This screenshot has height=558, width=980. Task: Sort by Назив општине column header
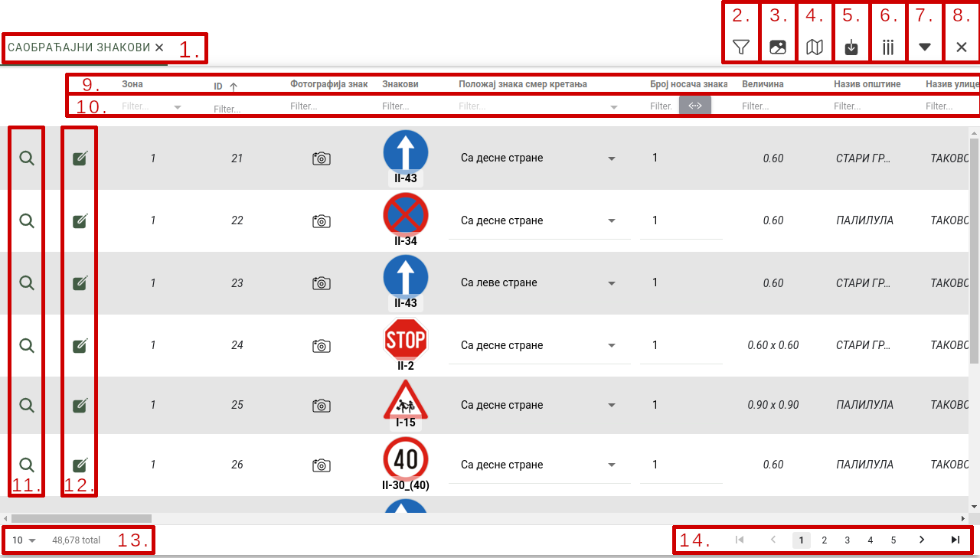867,84
